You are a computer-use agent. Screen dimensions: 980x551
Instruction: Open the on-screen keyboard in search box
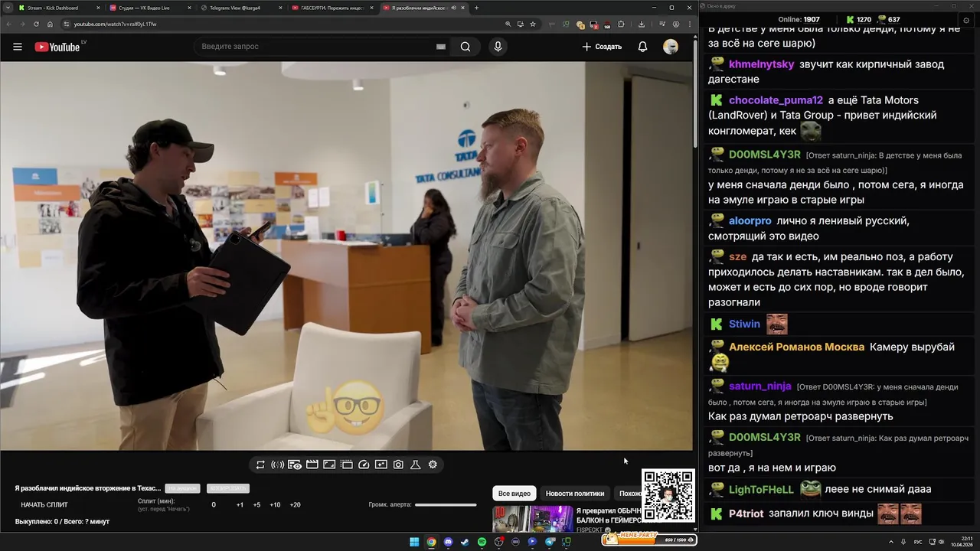[441, 47]
